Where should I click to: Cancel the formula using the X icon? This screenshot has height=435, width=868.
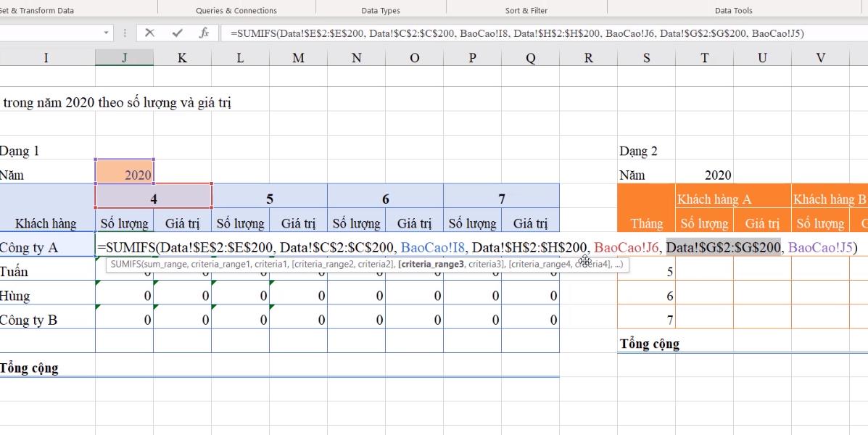(149, 33)
